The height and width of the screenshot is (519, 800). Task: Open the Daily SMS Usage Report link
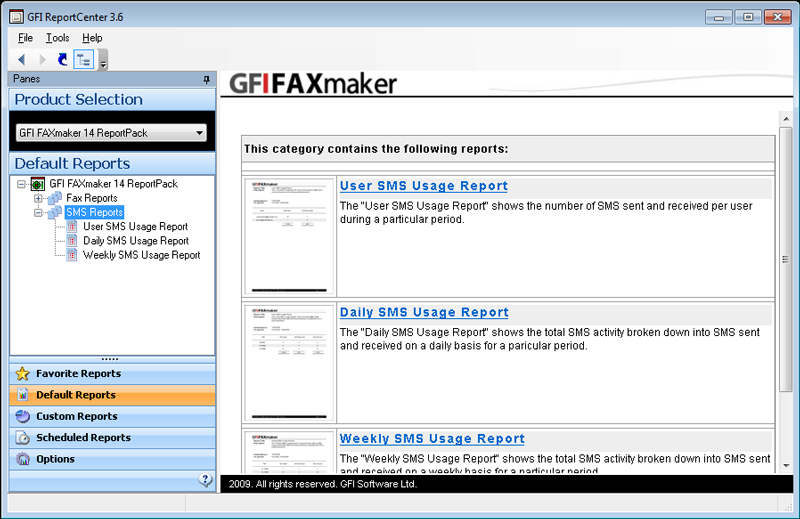click(x=424, y=312)
